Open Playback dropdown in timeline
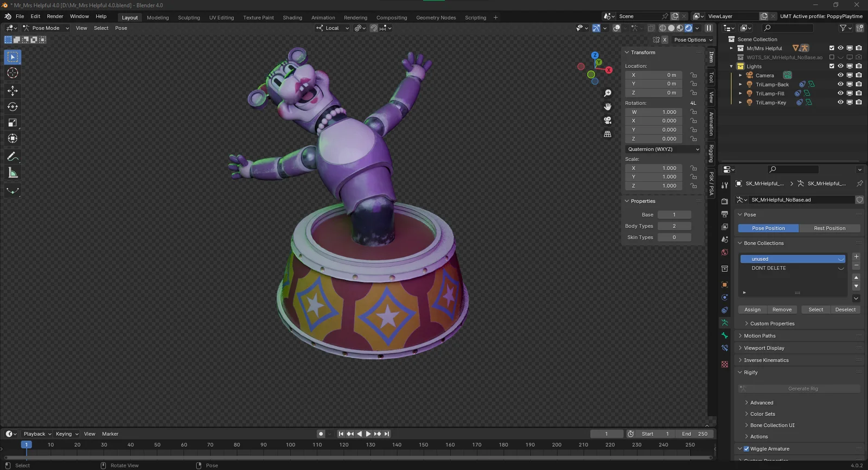The image size is (868, 470). point(37,434)
